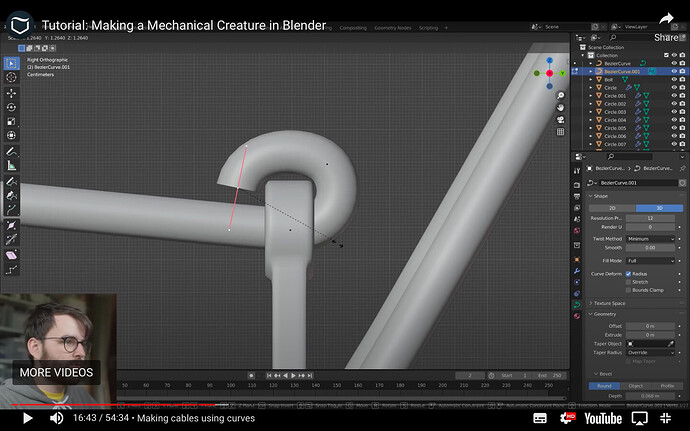690x431 pixels.
Task: Select the Tilt tool
Action: (x=11, y=239)
